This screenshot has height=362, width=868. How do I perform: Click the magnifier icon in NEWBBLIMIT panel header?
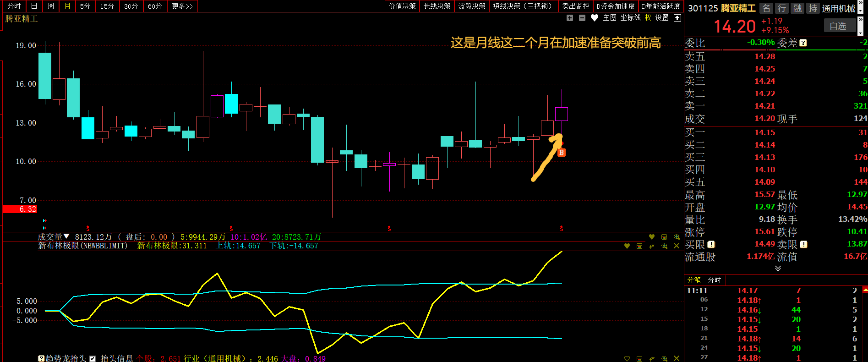[x=664, y=246]
